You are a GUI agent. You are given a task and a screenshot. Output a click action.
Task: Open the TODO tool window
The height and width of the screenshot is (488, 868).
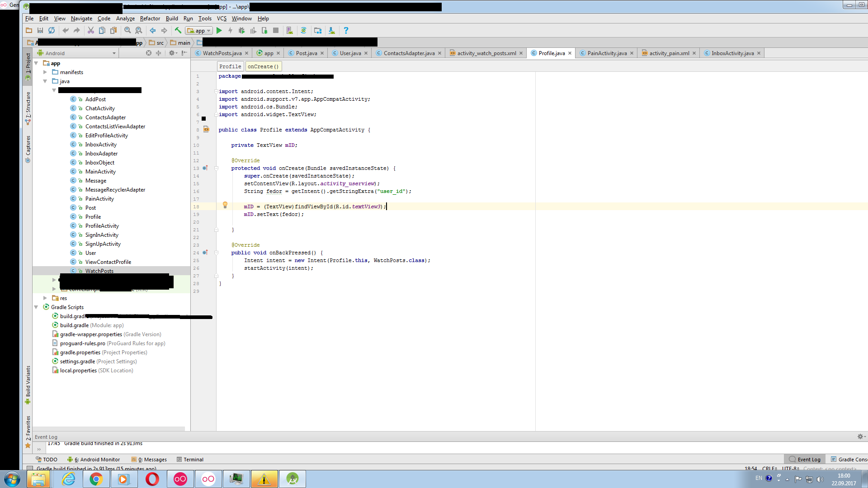pos(47,460)
